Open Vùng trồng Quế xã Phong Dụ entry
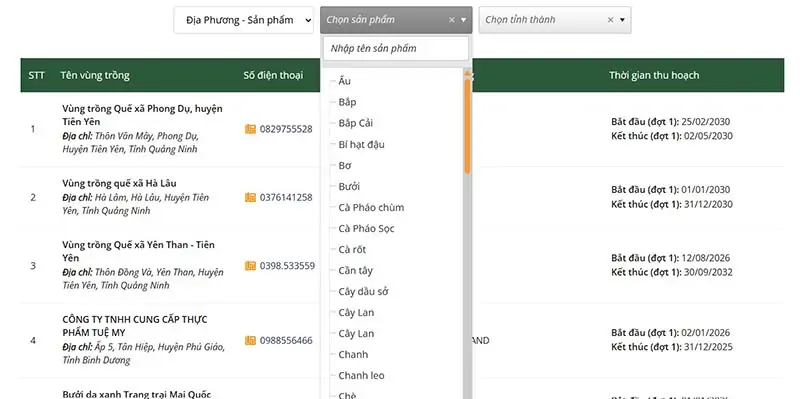This screenshot has width=800, height=399. coord(142,115)
